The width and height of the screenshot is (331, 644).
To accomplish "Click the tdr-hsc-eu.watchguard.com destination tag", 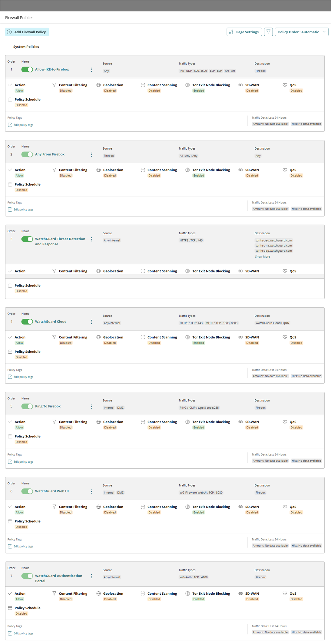I will tap(273, 240).
